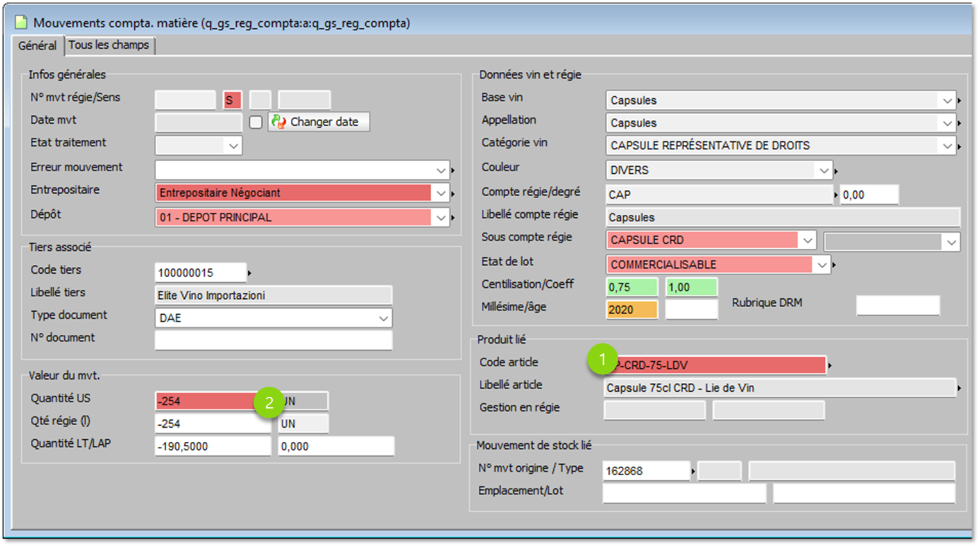Expand the Etat de lot COMMERCIALISABLE dropdown

pyautogui.click(x=821, y=265)
